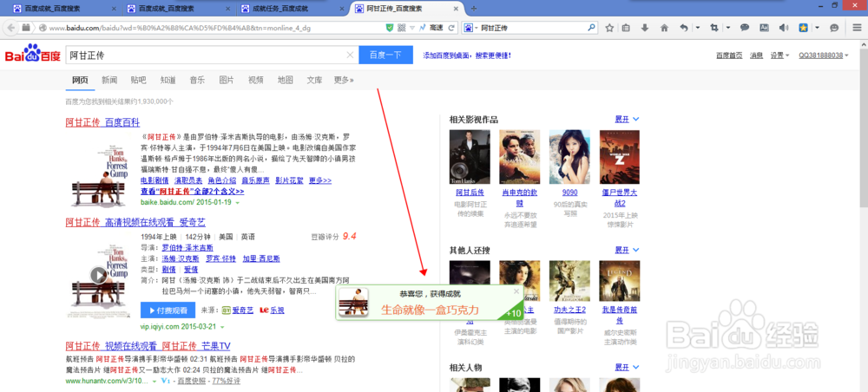The width and height of the screenshot is (868, 392).
Task: Click the smiley face icon in toolbar
Action: 834,28
